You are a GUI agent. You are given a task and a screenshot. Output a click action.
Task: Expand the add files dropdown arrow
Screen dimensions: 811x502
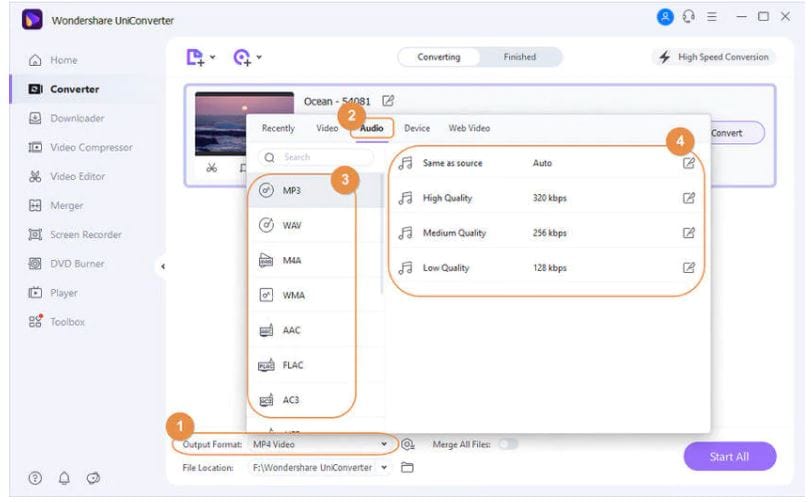tap(213, 57)
